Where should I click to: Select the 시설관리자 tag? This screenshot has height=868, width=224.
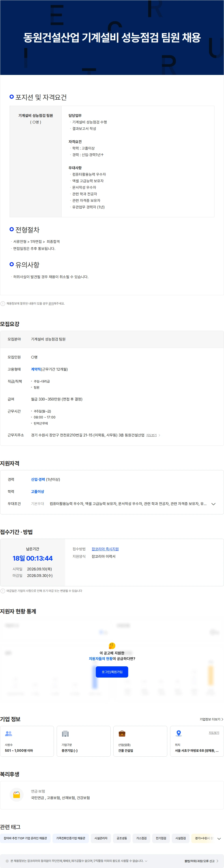(101, 838)
